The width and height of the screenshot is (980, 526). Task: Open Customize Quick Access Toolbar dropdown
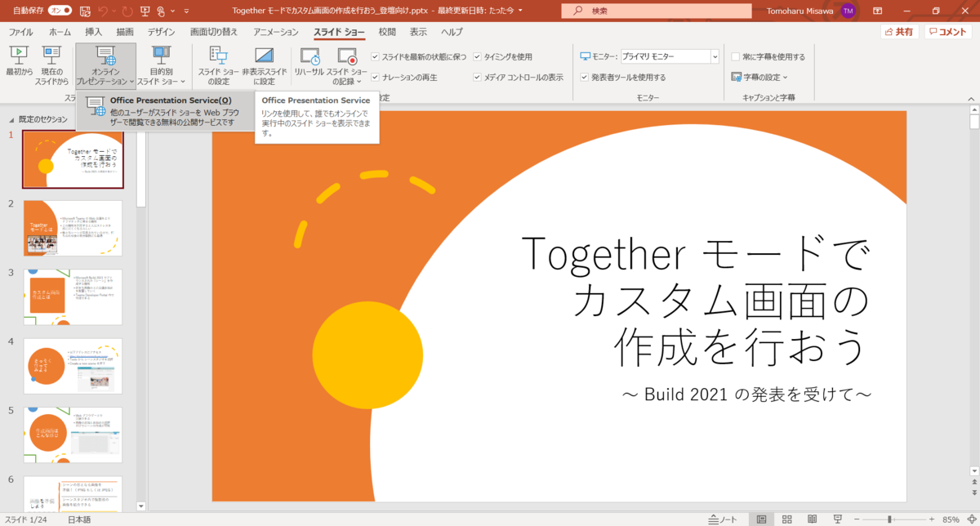[x=185, y=11]
